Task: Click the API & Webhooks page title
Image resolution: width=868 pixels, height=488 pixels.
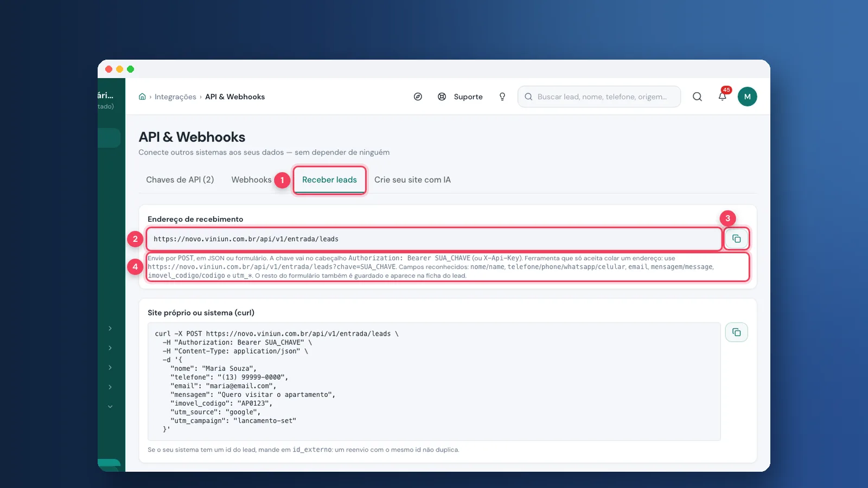Action: [192, 137]
